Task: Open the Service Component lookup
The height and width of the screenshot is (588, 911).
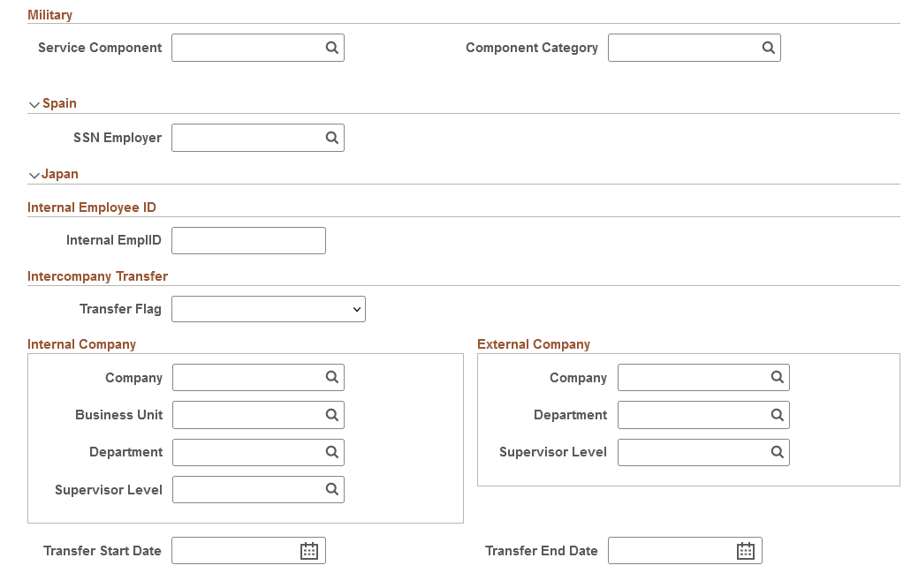Action: [331, 48]
